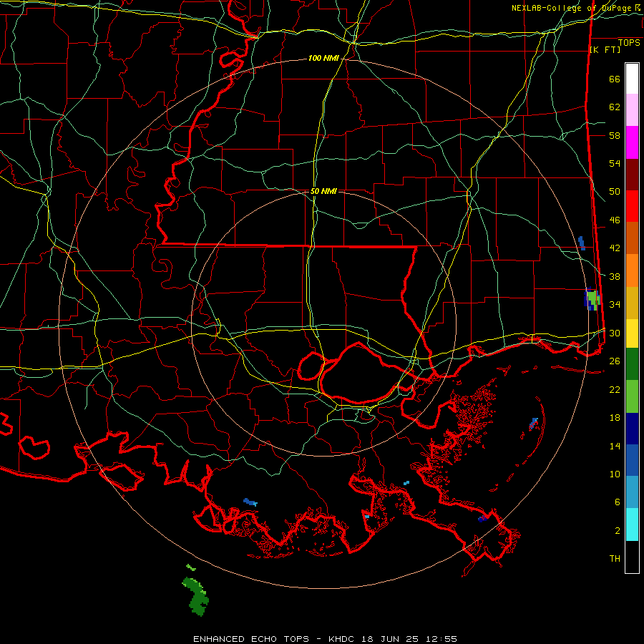Screen dimensions: 644x644
Task: Click the 'ENHANCED ECHO TOPS' product title
Action: pos(251,639)
